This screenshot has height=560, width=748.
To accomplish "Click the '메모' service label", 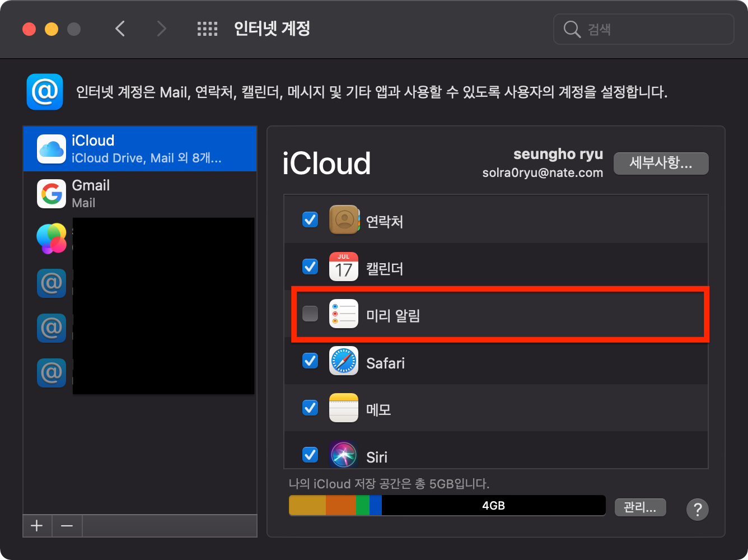I will [x=378, y=410].
